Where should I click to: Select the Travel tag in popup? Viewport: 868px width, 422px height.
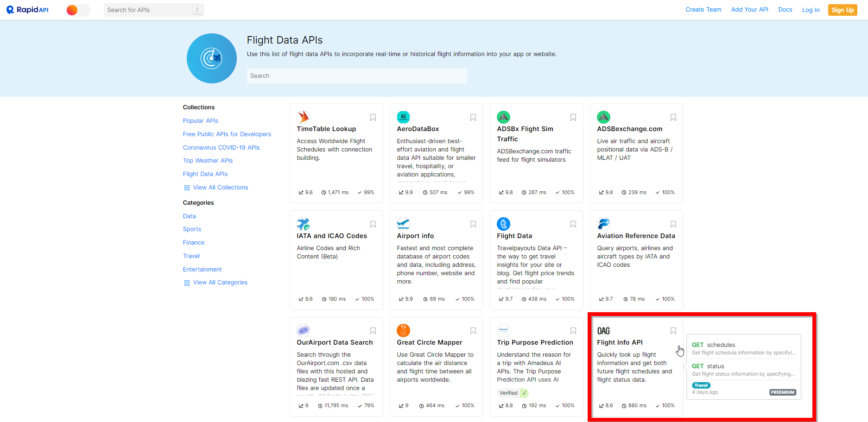click(701, 385)
